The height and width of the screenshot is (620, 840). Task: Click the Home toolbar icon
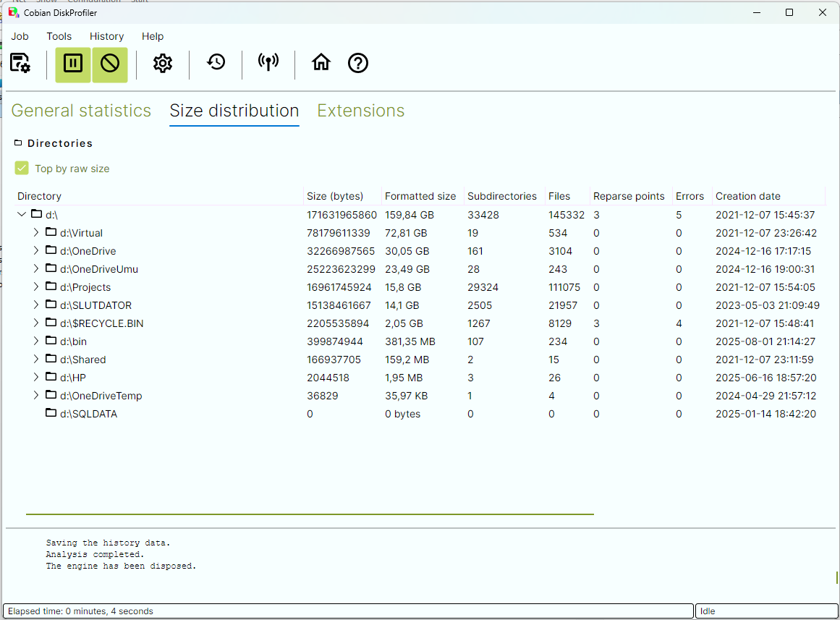point(321,63)
